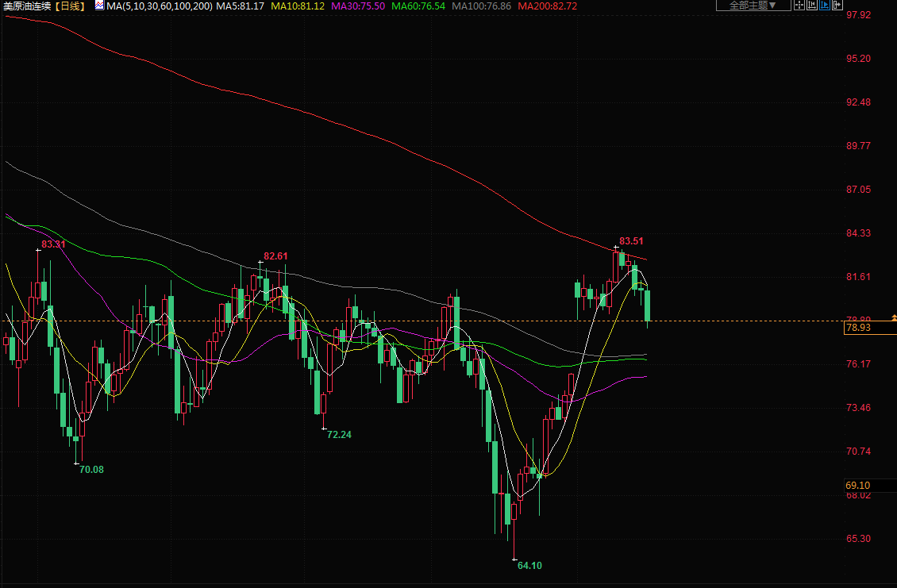This screenshot has height=588, width=897.
Task: Select the green MA60:76.54 legend
Action: (x=419, y=6)
